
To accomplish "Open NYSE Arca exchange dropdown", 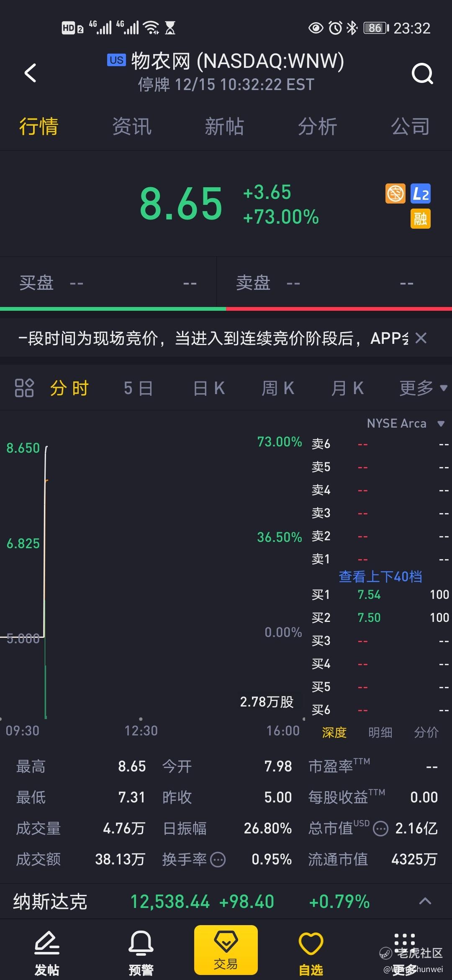I will click(x=406, y=423).
